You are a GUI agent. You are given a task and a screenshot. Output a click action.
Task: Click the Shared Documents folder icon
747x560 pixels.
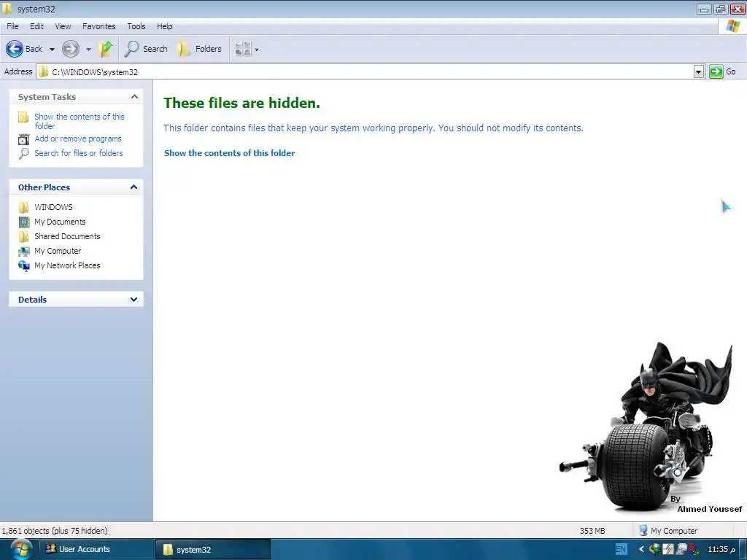click(x=24, y=237)
